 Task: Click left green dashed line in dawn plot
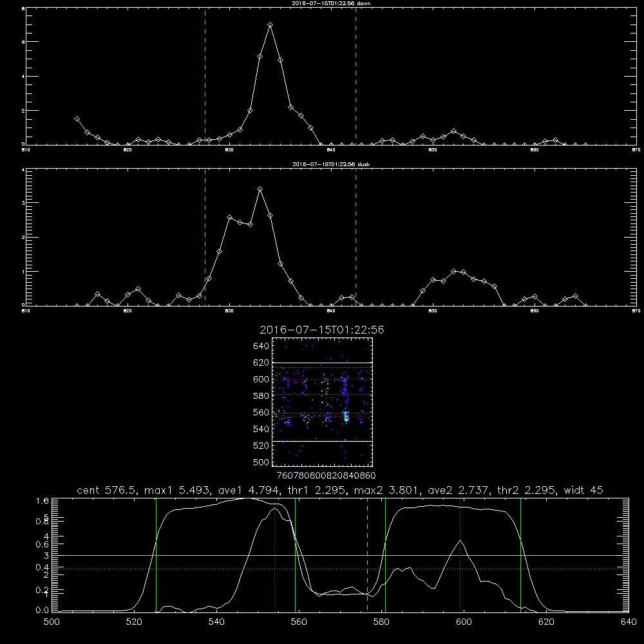tap(205, 77)
